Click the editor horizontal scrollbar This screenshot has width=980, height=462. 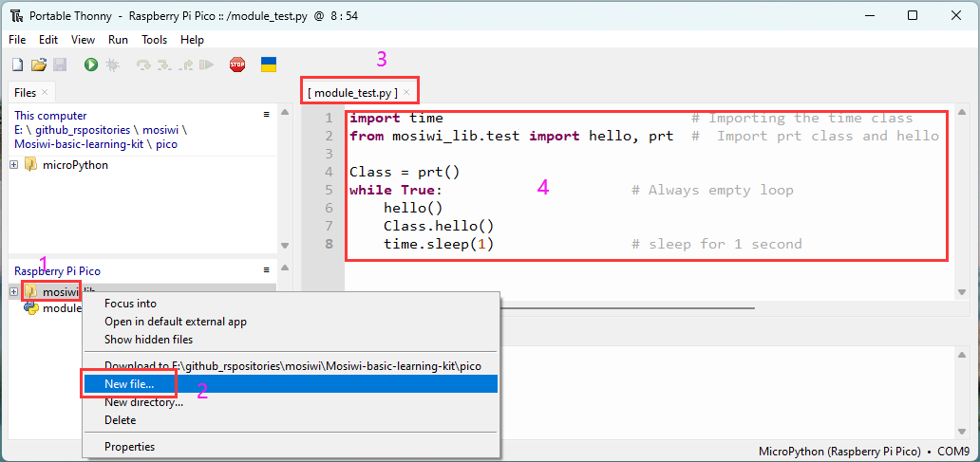click(628, 307)
